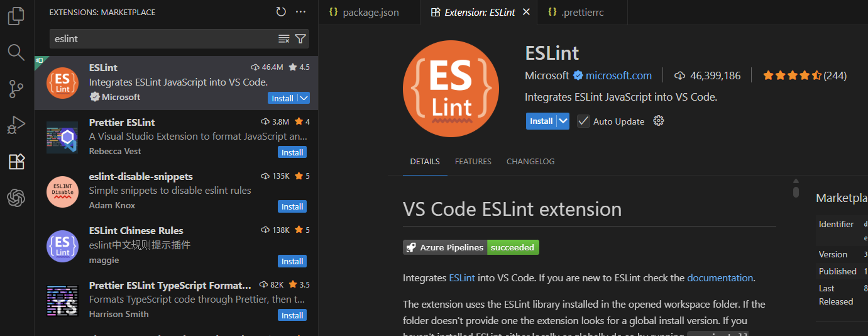Viewport: 868px width, 336px height.
Task: Click the Microsoft publisher name in details
Action: coord(547,76)
